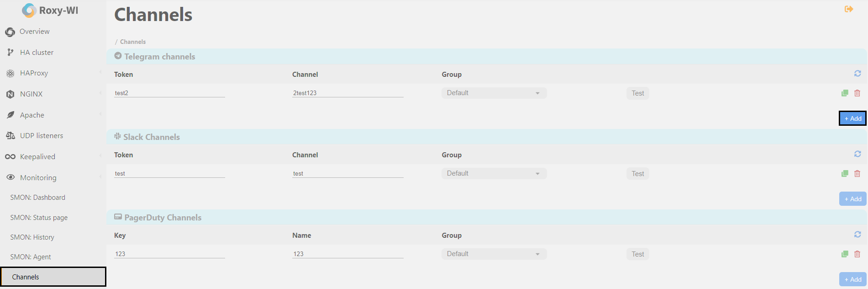Expand the NGINX sidebar menu
Screen dimensions: 868x289
tap(31, 94)
